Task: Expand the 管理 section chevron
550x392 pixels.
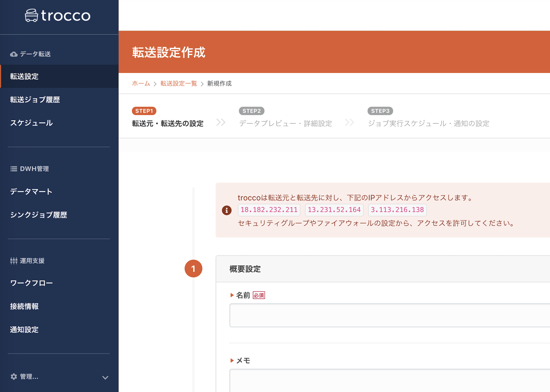Action: 105,377
